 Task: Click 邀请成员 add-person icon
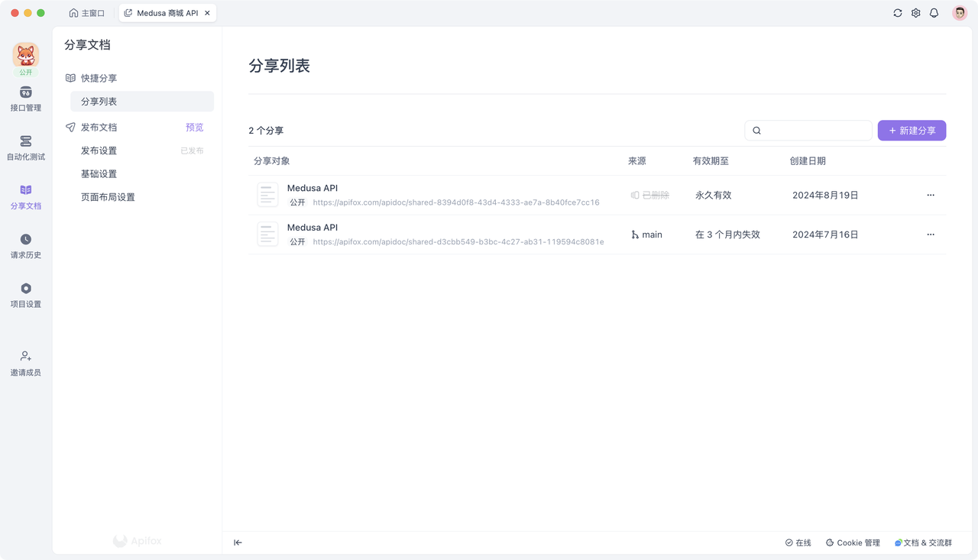coord(26,356)
